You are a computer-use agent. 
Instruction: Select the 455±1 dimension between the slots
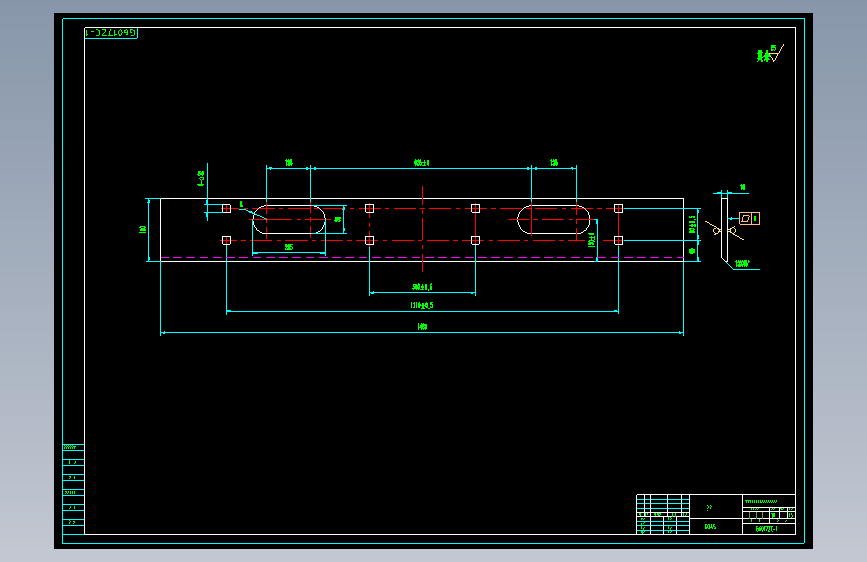point(421,163)
